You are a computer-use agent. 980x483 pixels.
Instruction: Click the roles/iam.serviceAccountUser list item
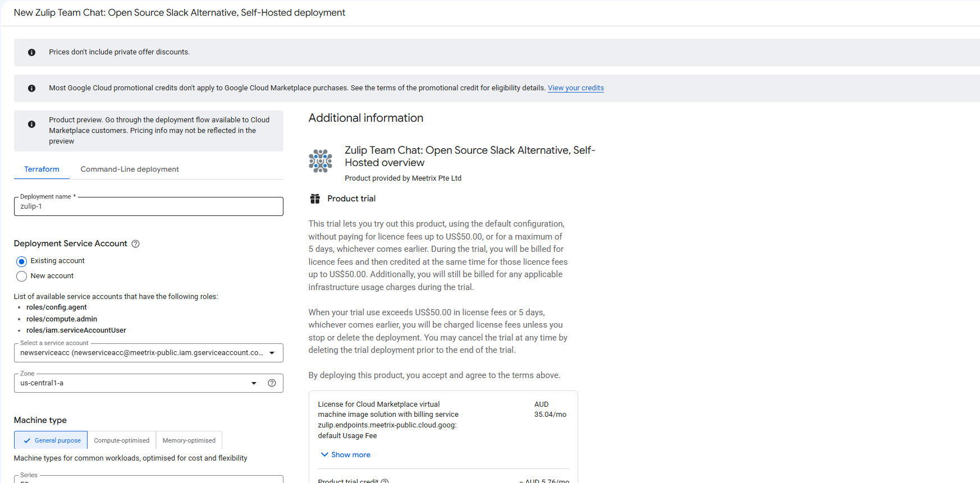pyautogui.click(x=76, y=330)
